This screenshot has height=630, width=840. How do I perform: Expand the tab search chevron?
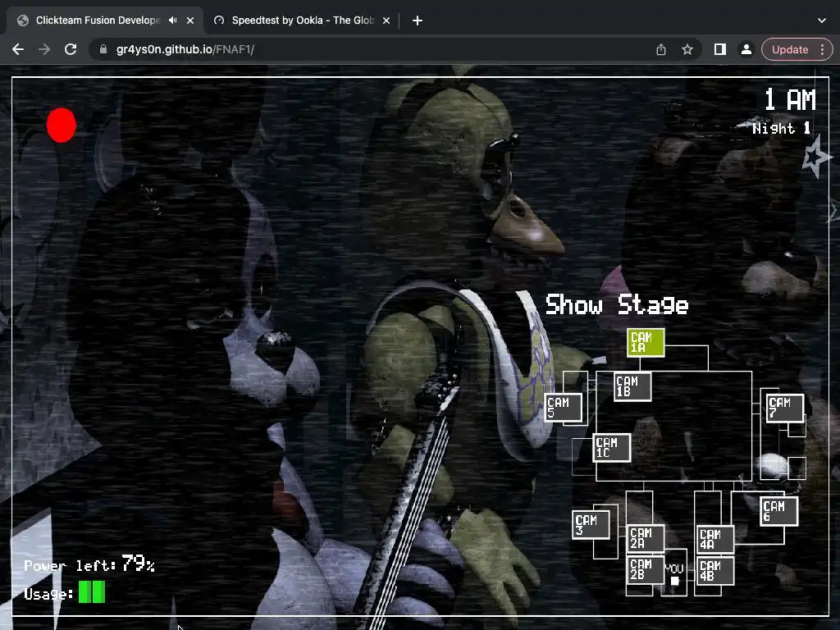click(x=822, y=21)
